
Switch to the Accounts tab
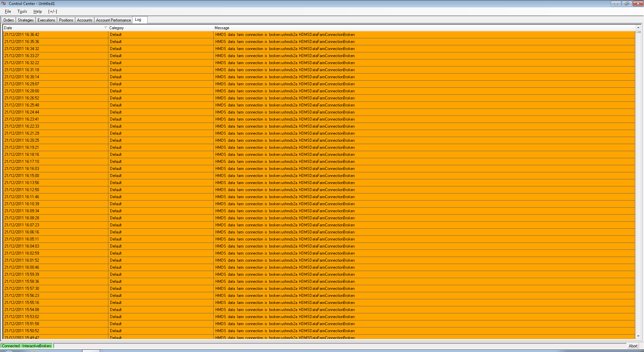point(85,20)
